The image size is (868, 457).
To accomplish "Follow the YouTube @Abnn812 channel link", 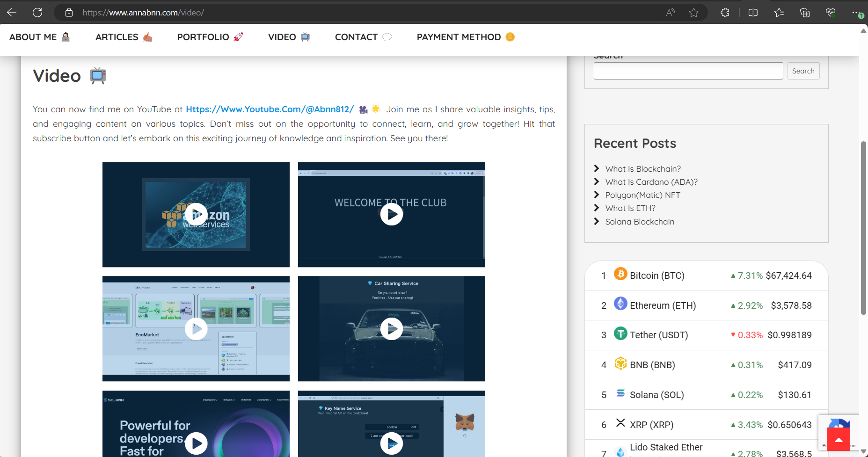I will (270, 109).
